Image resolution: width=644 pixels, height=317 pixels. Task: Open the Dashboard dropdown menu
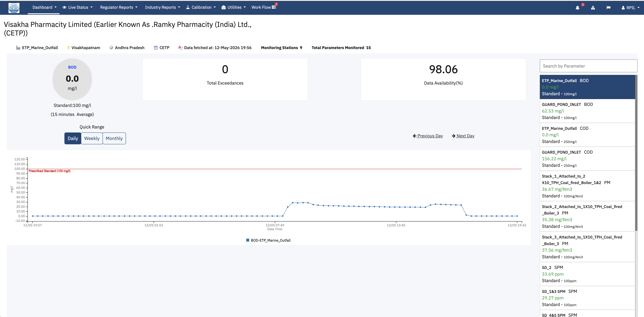tap(44, 8)
